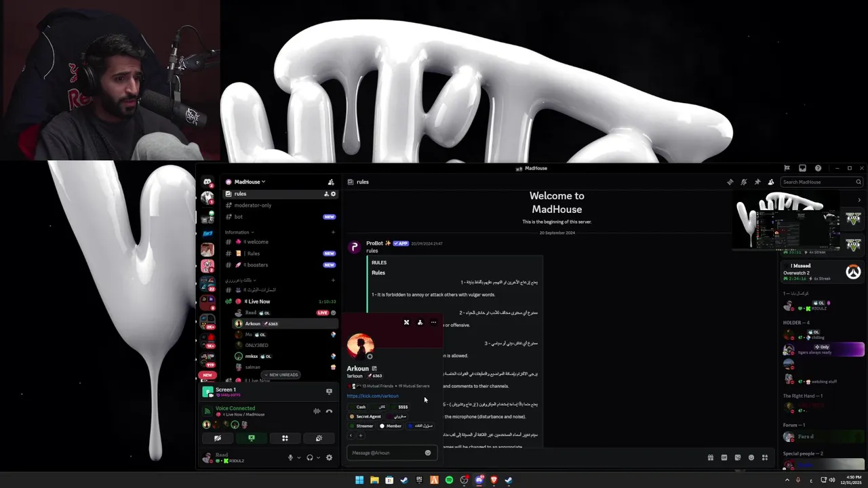The image size is (868, 488).
Task: Open more options in Arkoun profile popup
Action: pyautogui.click(x=433, y=323)
